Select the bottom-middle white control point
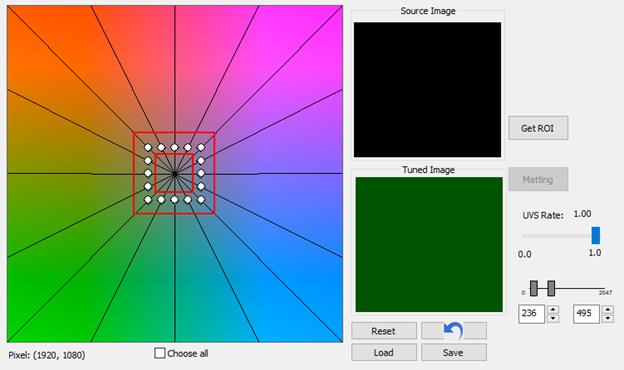Viewport: 624px width, 370px height. [174, 200]
